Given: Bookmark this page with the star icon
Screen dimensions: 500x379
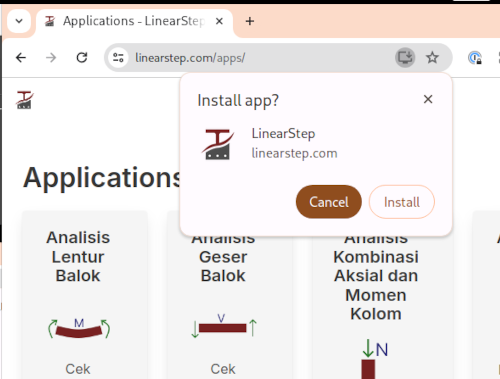Looking at the screenshot, I should [x=432, y=58].
